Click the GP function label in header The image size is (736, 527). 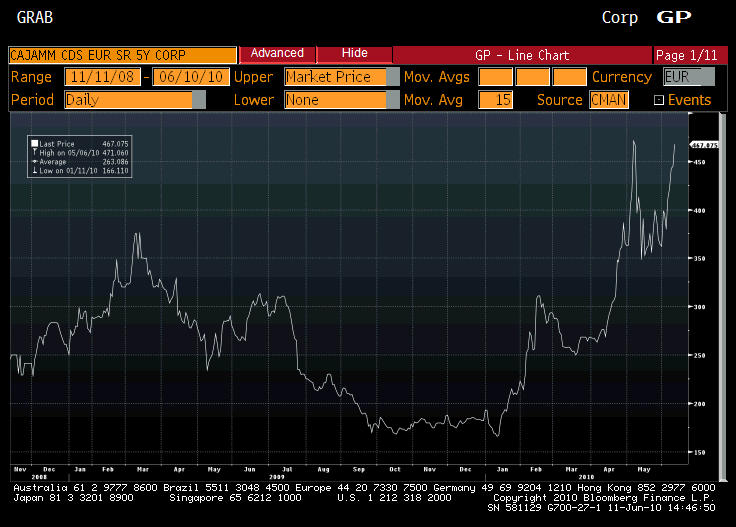[674, 17]
